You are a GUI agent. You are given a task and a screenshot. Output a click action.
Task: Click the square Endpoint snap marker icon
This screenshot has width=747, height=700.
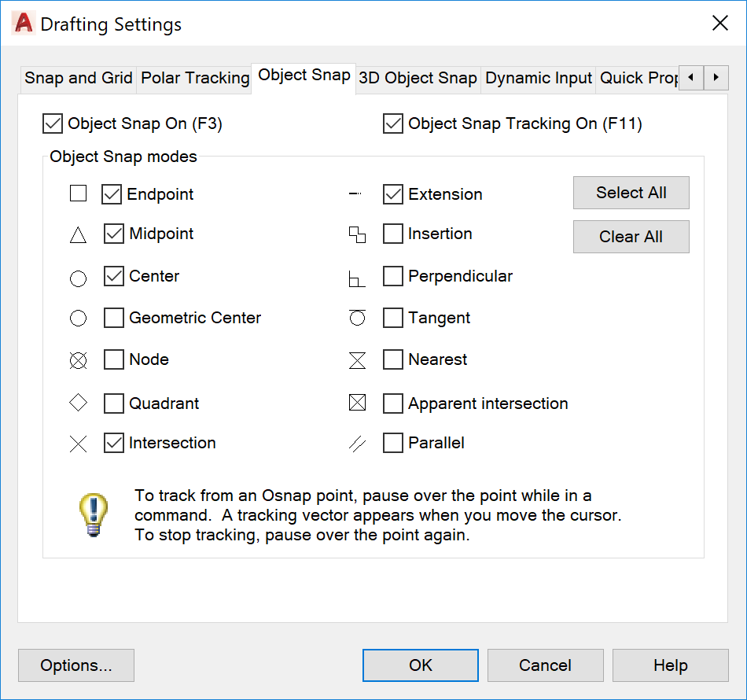click(78, 193)
